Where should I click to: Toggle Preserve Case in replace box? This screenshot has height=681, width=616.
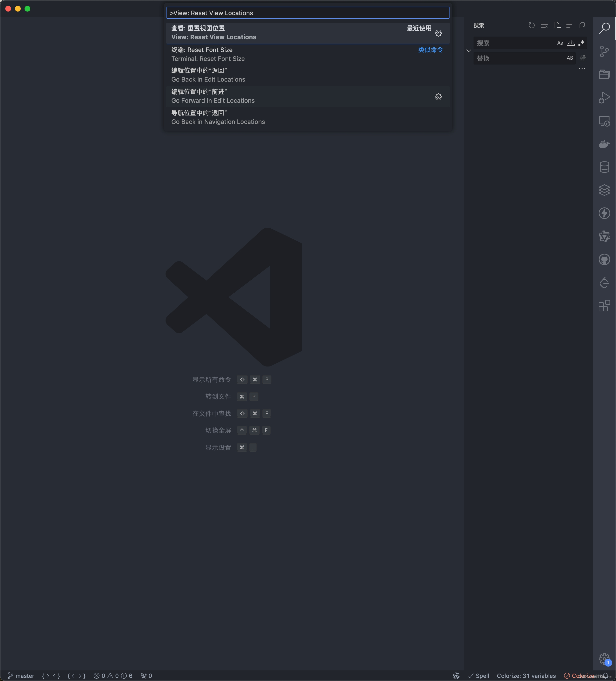569,58
